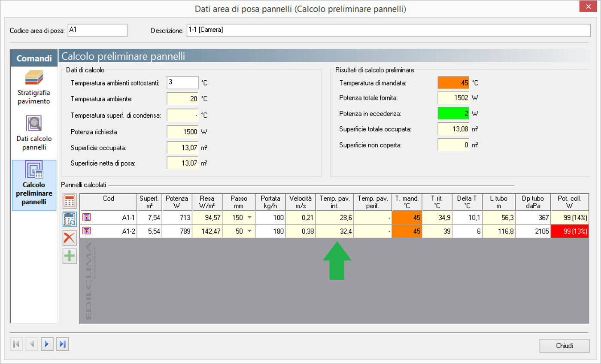Click Resa cell 142,47
601x364 pixels.
(206, 231)
